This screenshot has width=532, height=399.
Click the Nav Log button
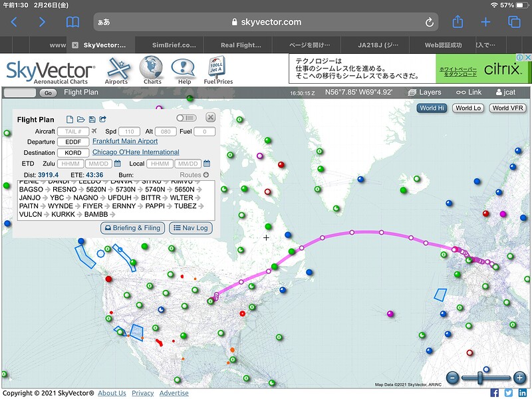tap(191, 228)
